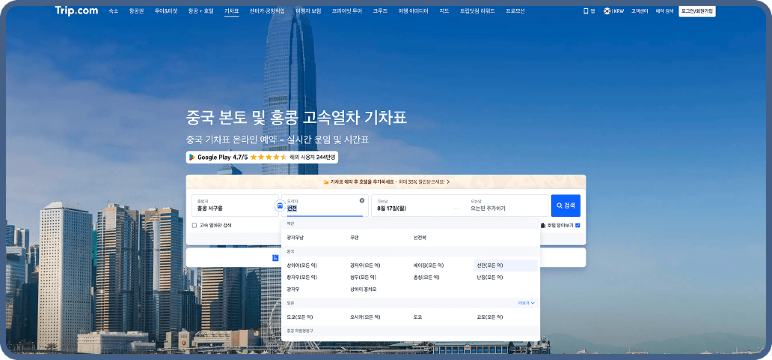Viewport: 772px width, 360px height.
Task: Open the 예약 검색 booking search link
Action: pyautogui.click(x=664, y=11)
